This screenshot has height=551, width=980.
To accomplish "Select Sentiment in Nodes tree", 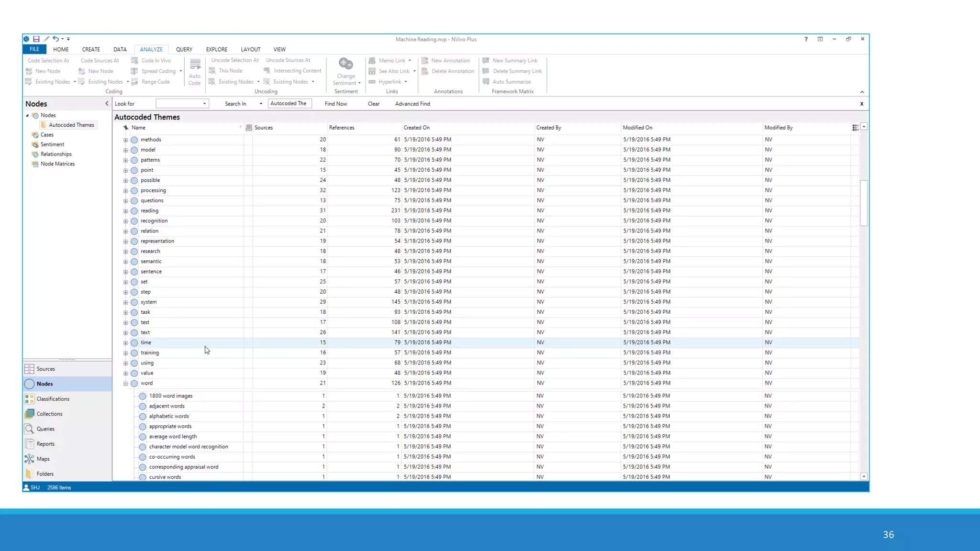I will 52,144.
